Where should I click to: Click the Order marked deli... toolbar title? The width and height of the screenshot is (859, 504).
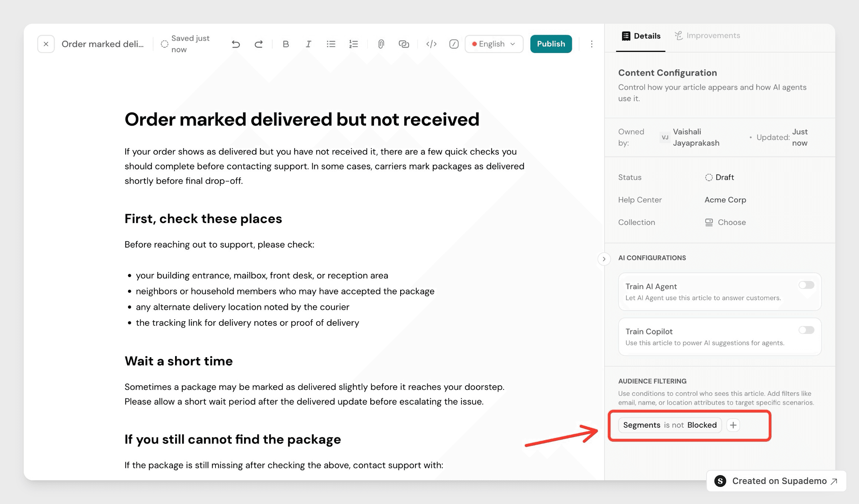pos(103,44)
